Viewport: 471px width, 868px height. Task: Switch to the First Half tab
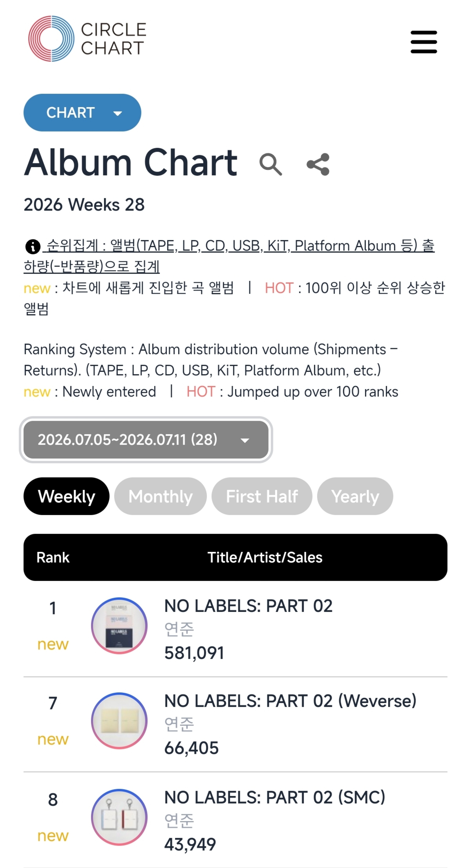[x=262, y=496]
